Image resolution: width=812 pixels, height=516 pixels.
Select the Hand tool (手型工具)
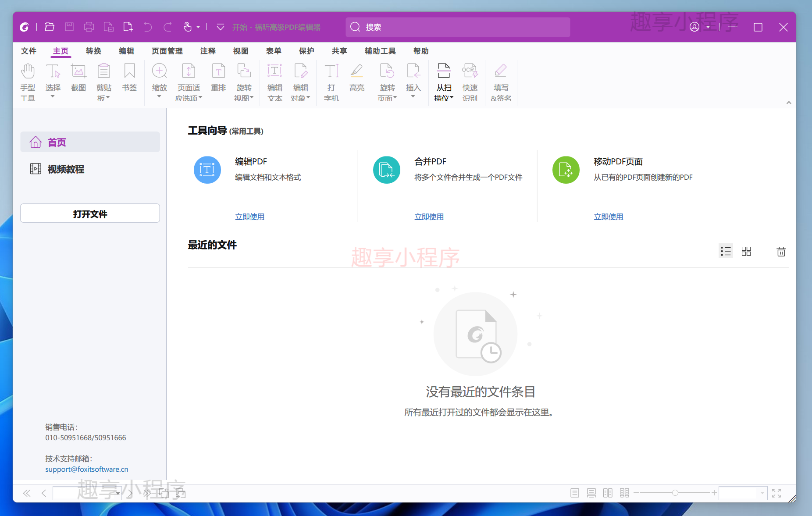[x=28, y=82]
